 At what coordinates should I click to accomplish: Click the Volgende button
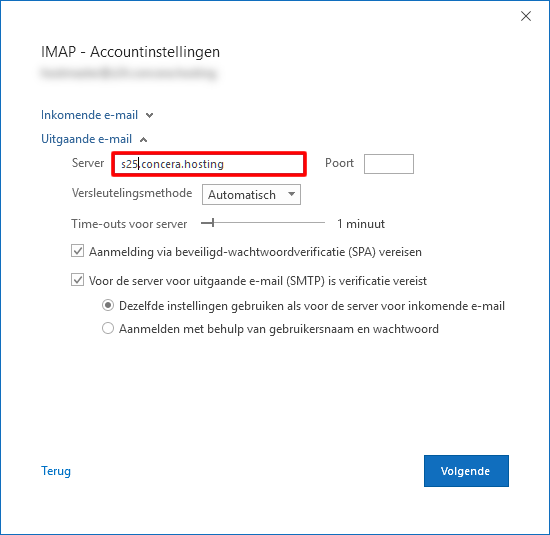pyautogui.click(x=466, y=471)
